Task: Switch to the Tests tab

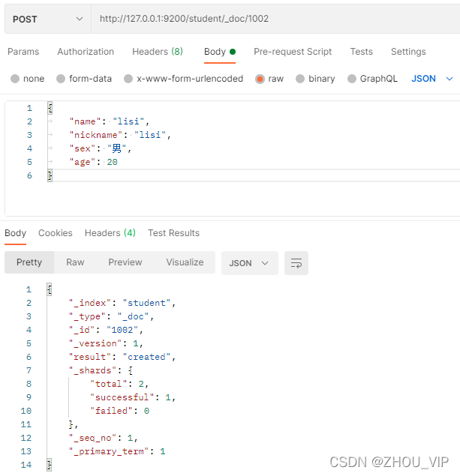Action: [361, 52]
